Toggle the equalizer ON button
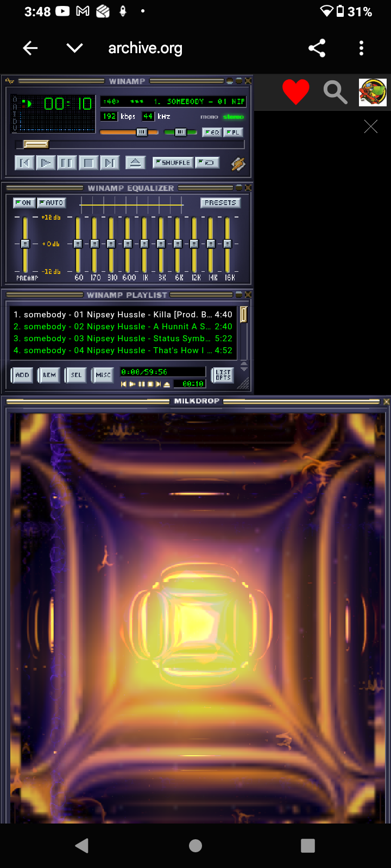The height and width of the screenshot is (868, 391). tap(24, 203)
